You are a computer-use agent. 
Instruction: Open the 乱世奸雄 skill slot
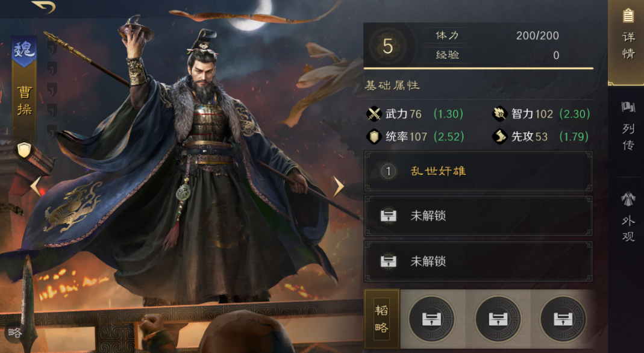(x=478, y=171)
